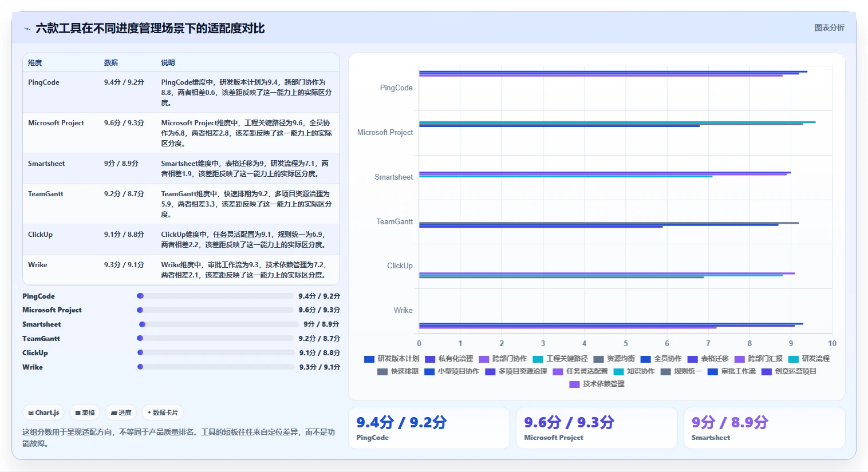Click the Microsoft Project label on the chart axis
This screenshot has height=472, width=868.
pos(385,133)
